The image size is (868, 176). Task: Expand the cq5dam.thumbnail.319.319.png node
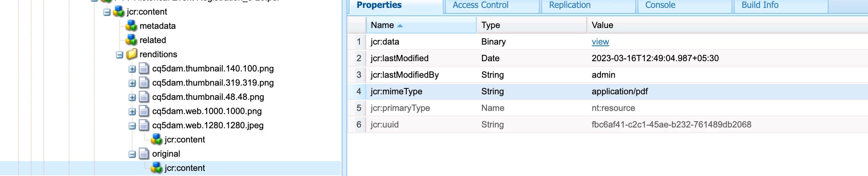(x=132, y=83)
